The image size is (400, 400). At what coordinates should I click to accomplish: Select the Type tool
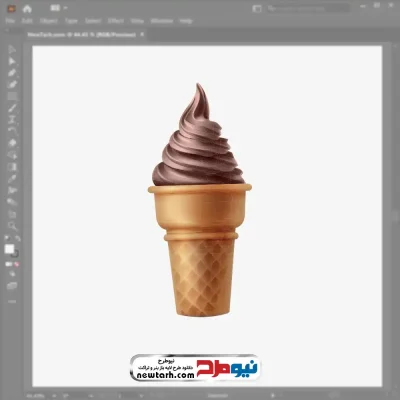click(12, 120)
